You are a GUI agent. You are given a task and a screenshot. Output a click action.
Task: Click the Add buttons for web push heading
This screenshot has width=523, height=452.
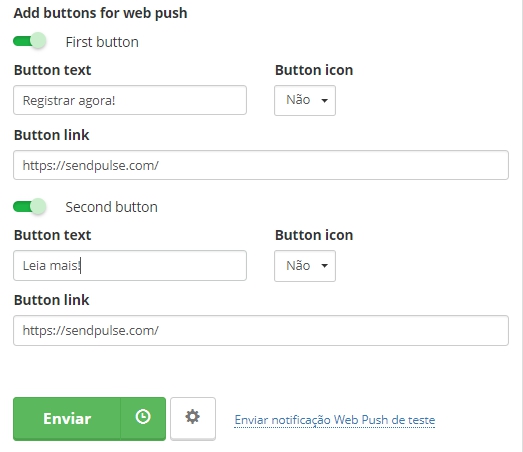100,13
